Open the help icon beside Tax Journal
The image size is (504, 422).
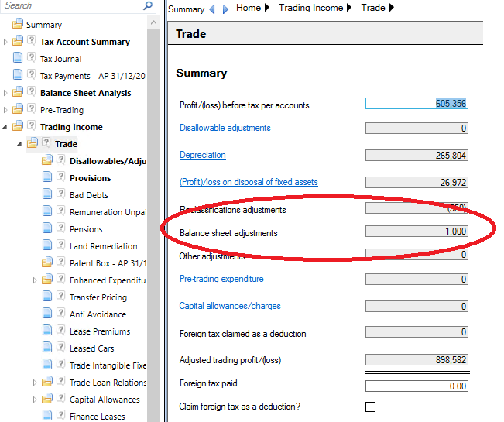pos(31,57)
